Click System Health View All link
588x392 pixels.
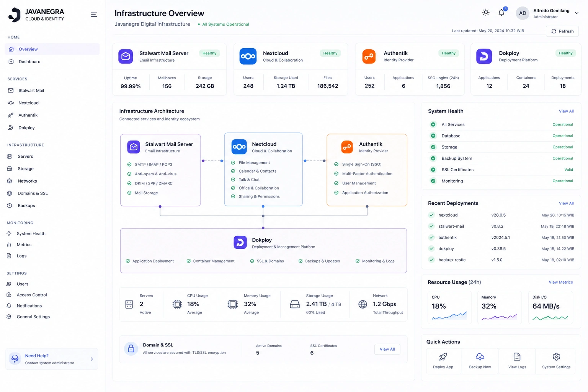coord(566,111)
